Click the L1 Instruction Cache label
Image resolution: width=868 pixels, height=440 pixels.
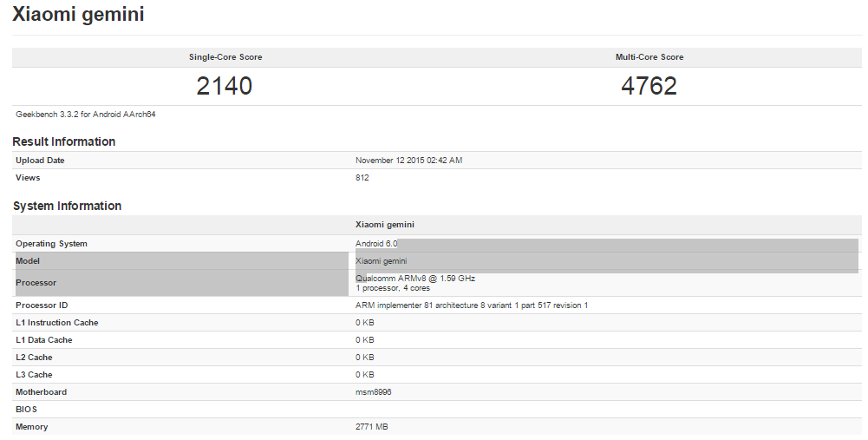57,323
